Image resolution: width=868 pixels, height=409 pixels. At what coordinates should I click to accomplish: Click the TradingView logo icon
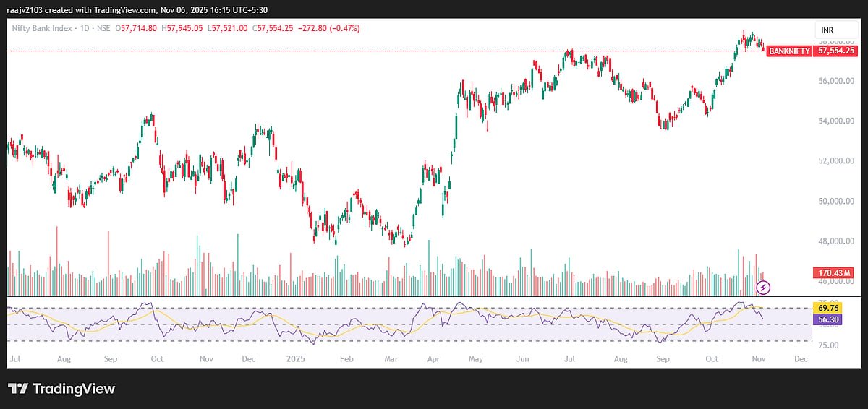pos(18,389)
